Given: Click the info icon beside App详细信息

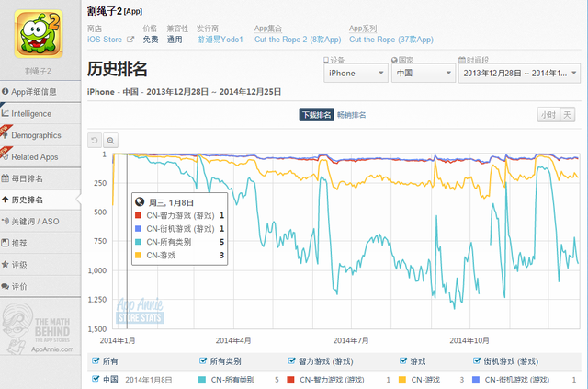Looking at the screenshot, I should pyautogui.click(x=6, y=91).
